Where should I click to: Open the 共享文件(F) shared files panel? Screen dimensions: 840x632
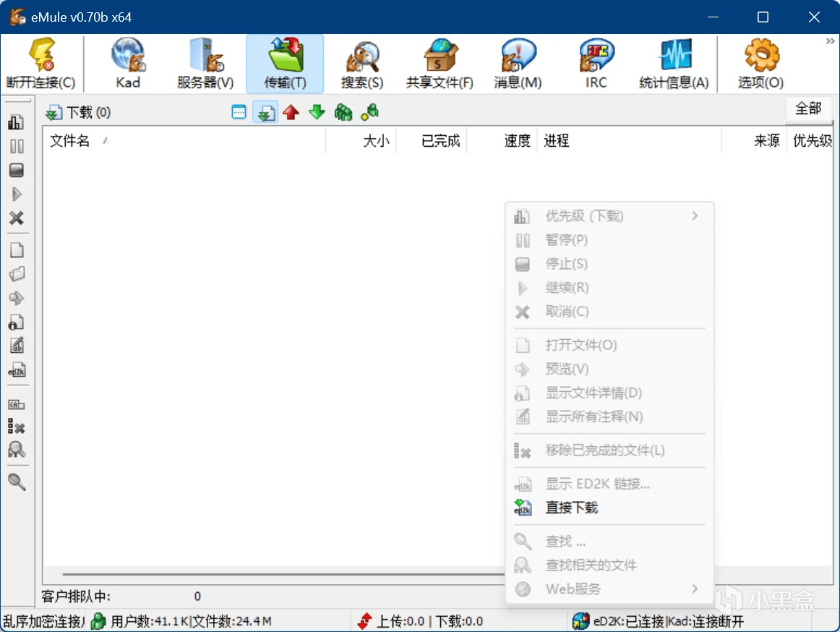(440, 64)
